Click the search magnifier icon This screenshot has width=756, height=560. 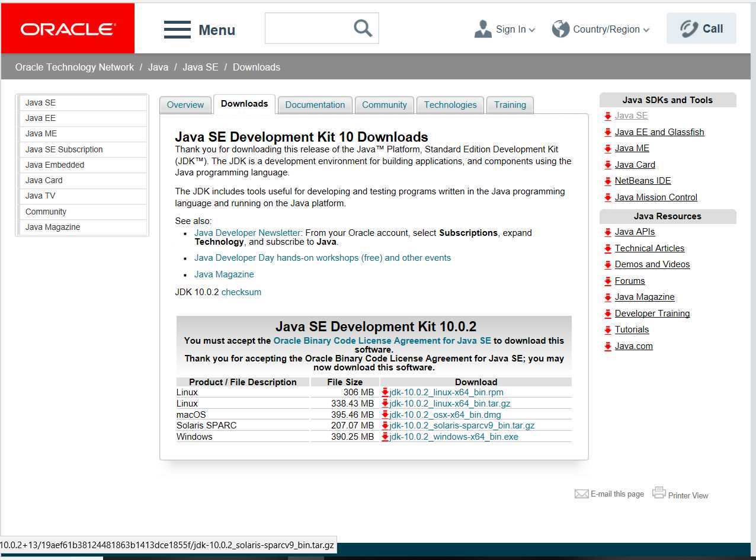[363, 28]
